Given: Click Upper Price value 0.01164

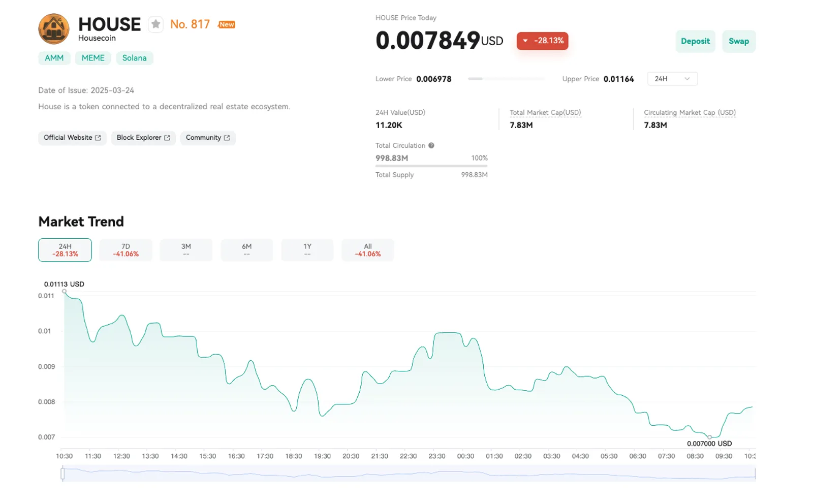Looking at the screenshot, I should pos(618,79).
